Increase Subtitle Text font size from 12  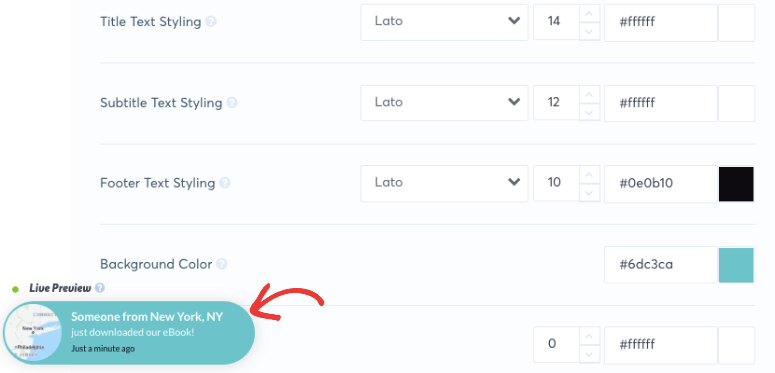click(589, 94)
